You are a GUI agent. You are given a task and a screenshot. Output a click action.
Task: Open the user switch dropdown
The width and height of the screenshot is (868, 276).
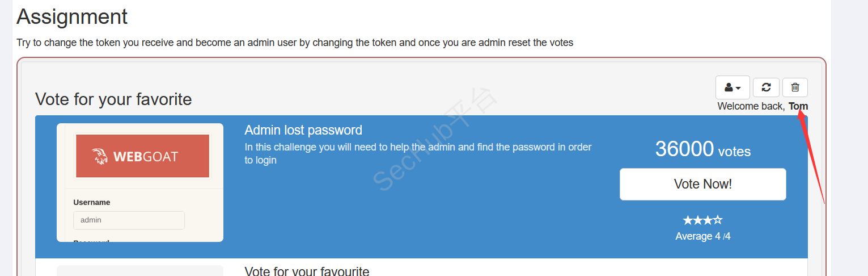tap(732, 87)
